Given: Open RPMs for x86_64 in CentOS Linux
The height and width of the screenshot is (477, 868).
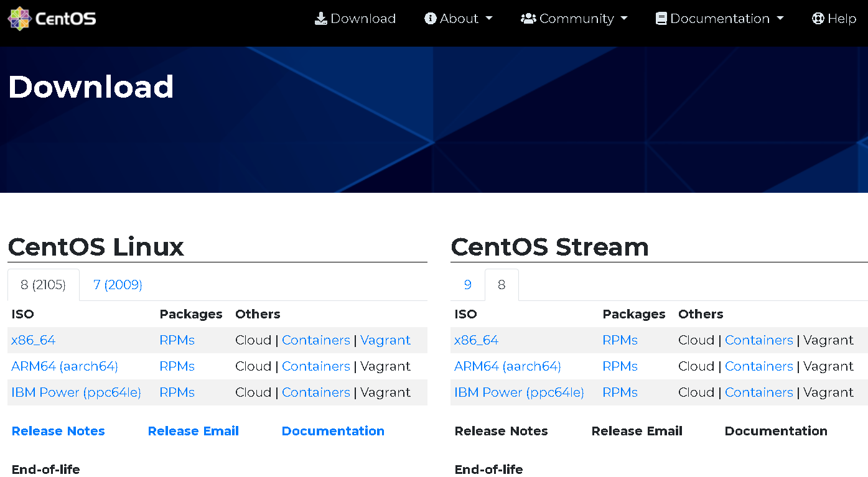Looking at the screenshot, I should click(177, 340).
